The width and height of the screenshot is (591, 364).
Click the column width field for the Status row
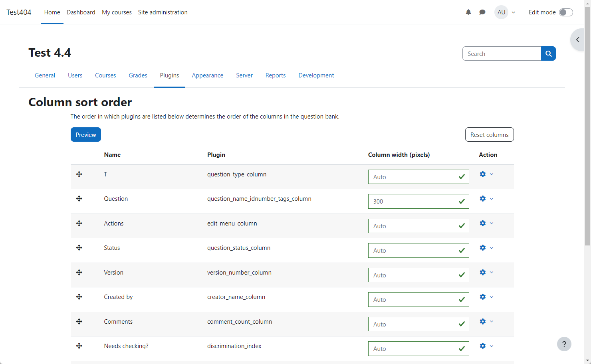click(x=418, y=250)
